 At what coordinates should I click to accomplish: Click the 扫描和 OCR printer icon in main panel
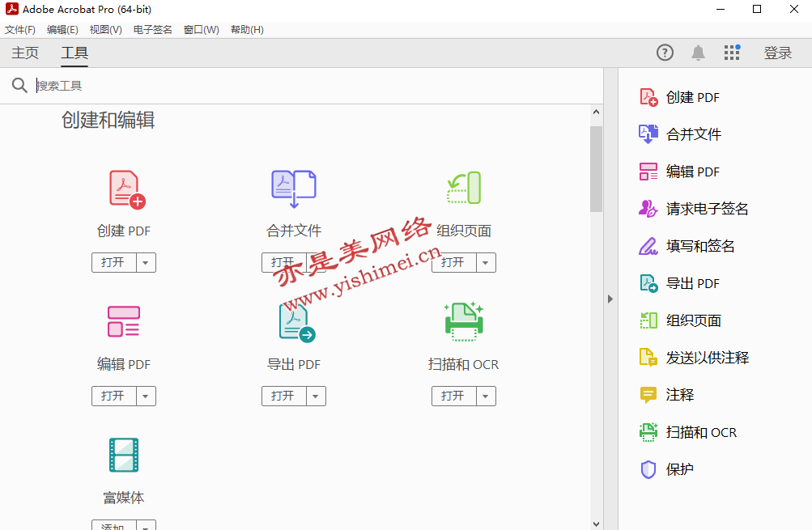click(464, 321)
